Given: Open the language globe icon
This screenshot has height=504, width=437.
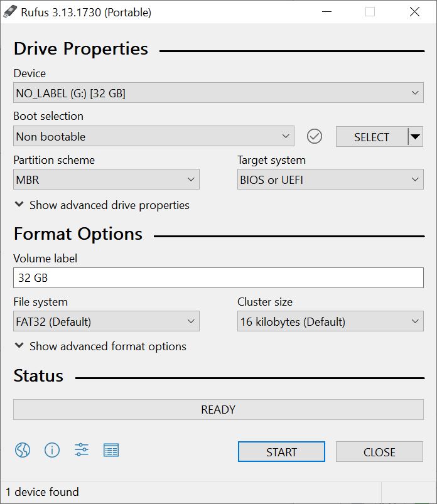Looking at the screenshot, I should click(23, 449).
